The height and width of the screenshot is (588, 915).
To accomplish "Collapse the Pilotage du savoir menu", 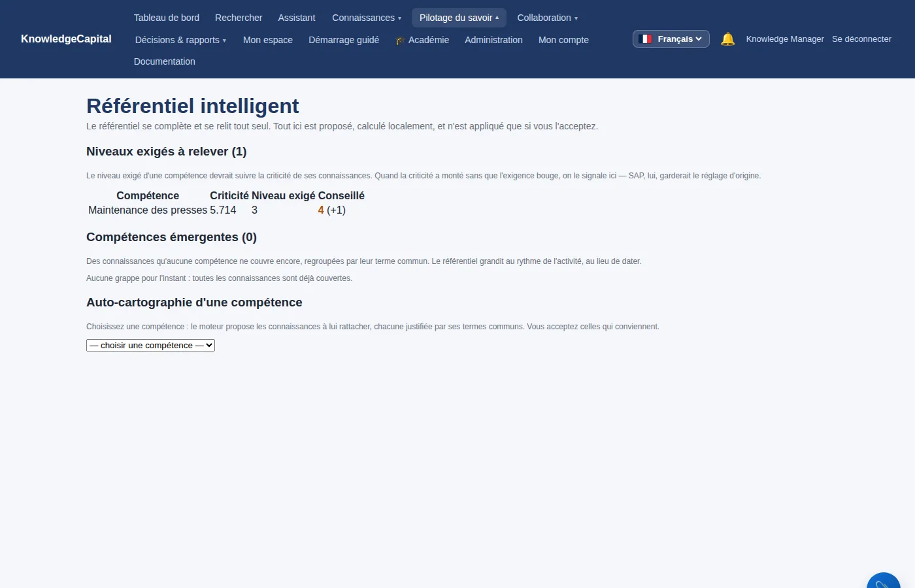I will pos(459,18).
